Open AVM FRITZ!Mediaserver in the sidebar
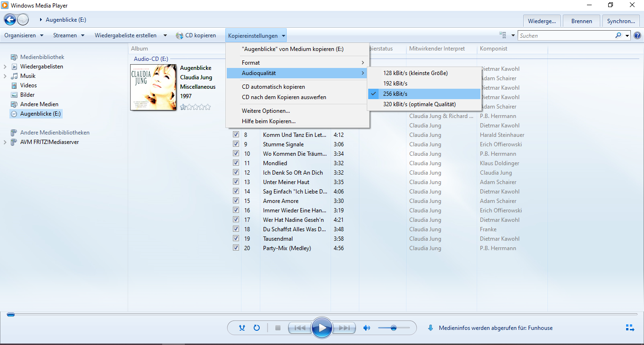644x345 pixels. point(50,142)
